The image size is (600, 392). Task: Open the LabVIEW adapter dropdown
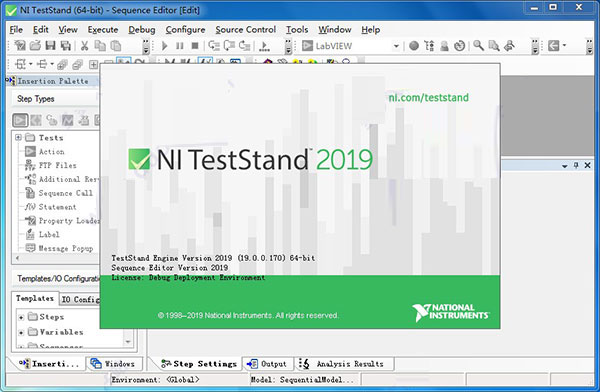coord(396,46)
